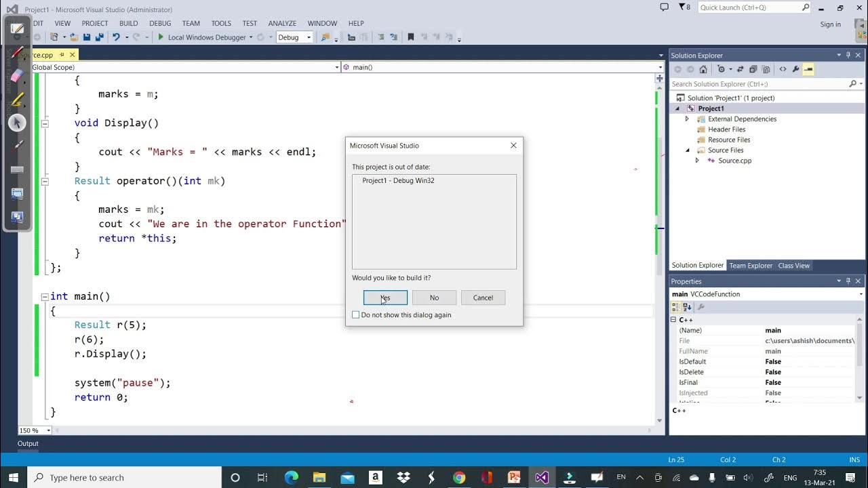Screen dimensions: 868x488
Task: Toggle Preview Selected Items icon
Action: [x=808, y=69]
